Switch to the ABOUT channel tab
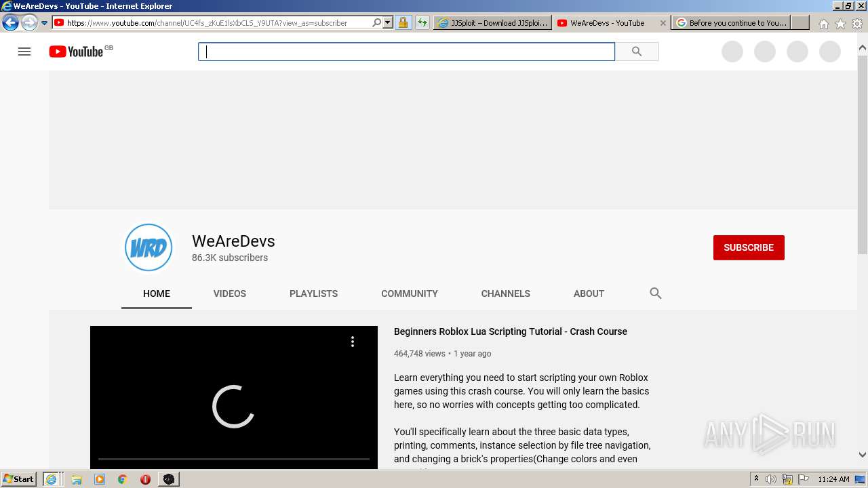This screenshot has height=488, width=868. (x=589, y=293)
